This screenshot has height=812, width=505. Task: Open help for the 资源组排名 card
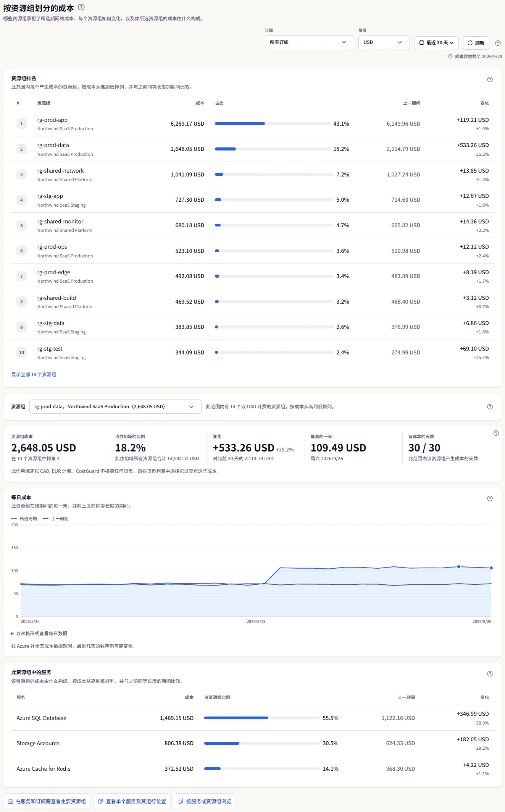[490, 79]
